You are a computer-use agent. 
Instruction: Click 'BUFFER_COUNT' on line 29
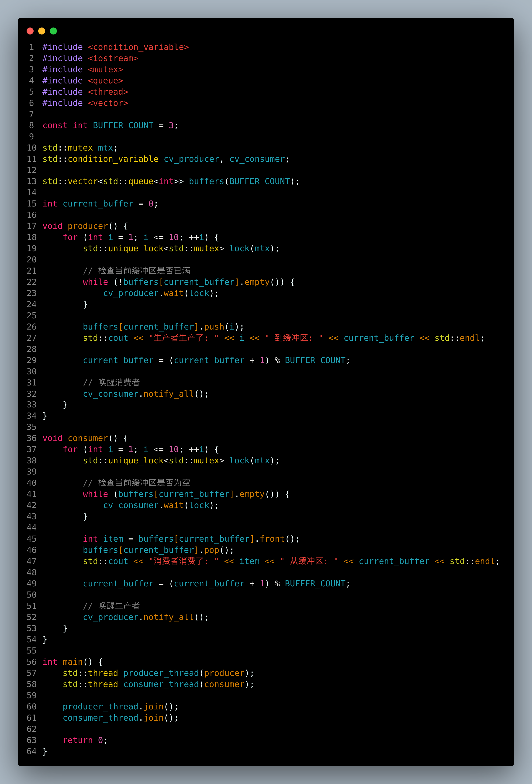315,360
